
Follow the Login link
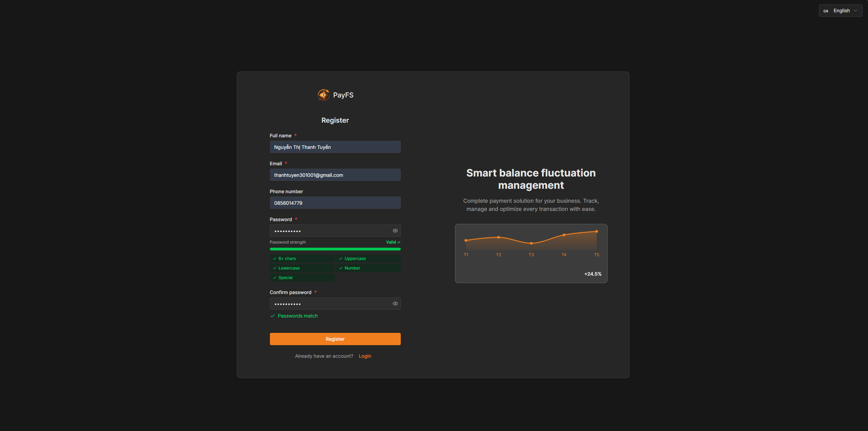[x=365, y=356]
